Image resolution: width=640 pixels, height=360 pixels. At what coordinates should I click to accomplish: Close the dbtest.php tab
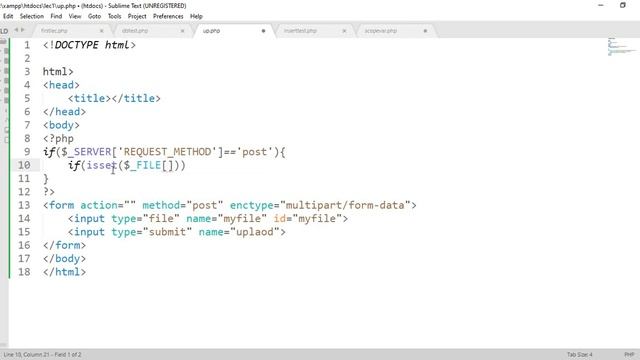[182, 31]
